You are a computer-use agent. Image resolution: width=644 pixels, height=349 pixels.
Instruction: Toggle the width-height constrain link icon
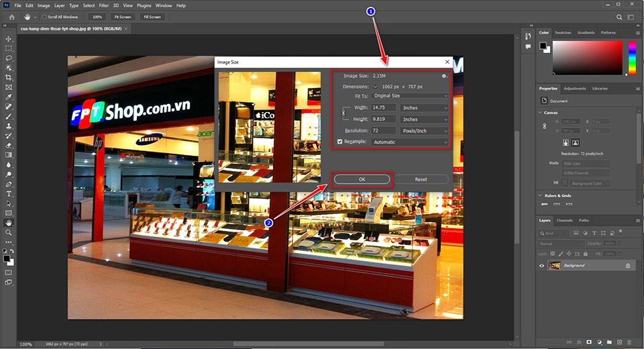point(343,113)
